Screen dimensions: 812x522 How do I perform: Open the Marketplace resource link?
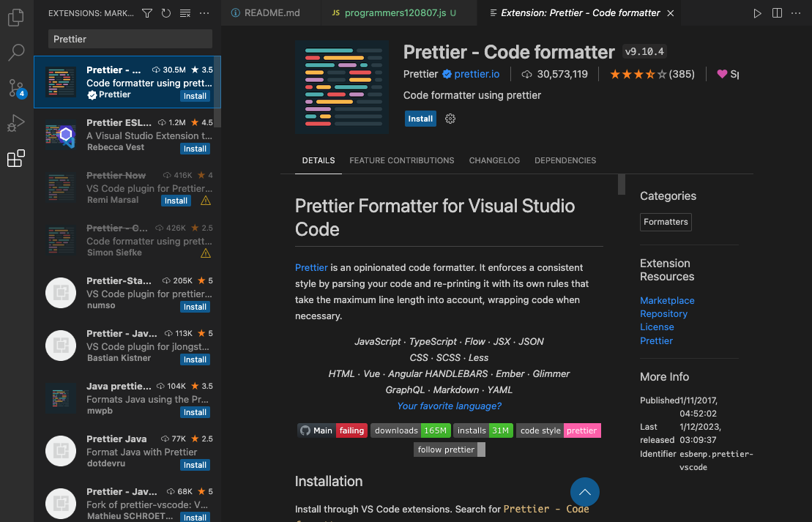click(x=667, y=300)
